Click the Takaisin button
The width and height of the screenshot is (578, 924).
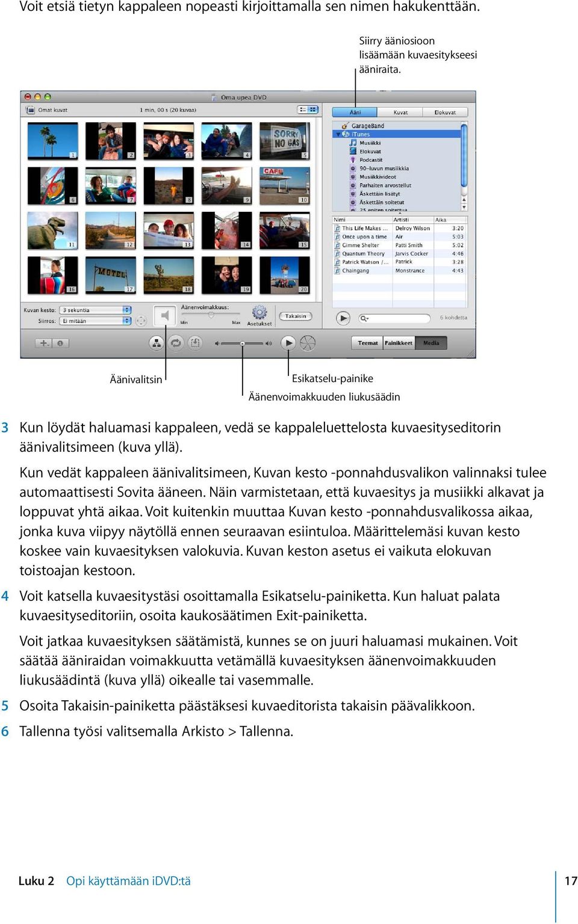pyautogui.click(x=296, y=316)
